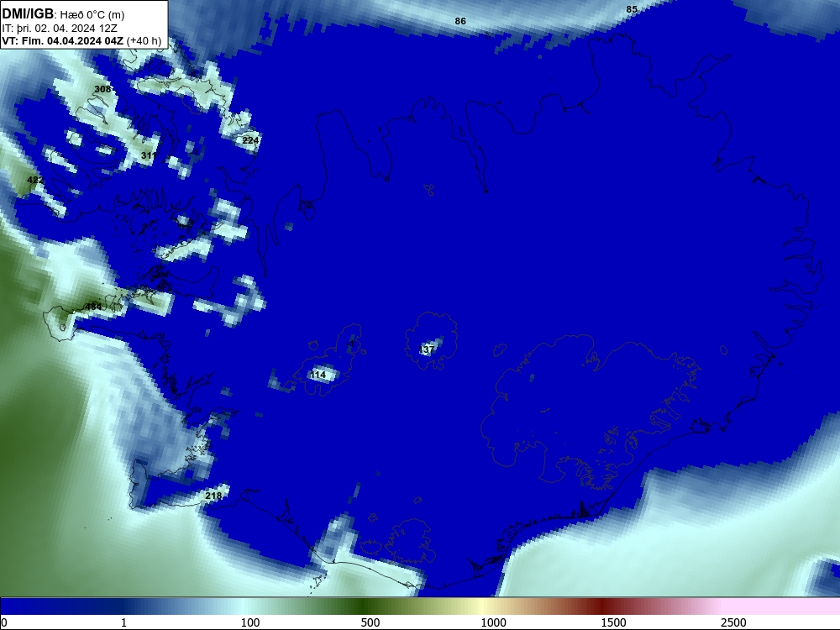Click the dark green section of the colour bar
Screen dimensions: 840x630
click(365, 606)
